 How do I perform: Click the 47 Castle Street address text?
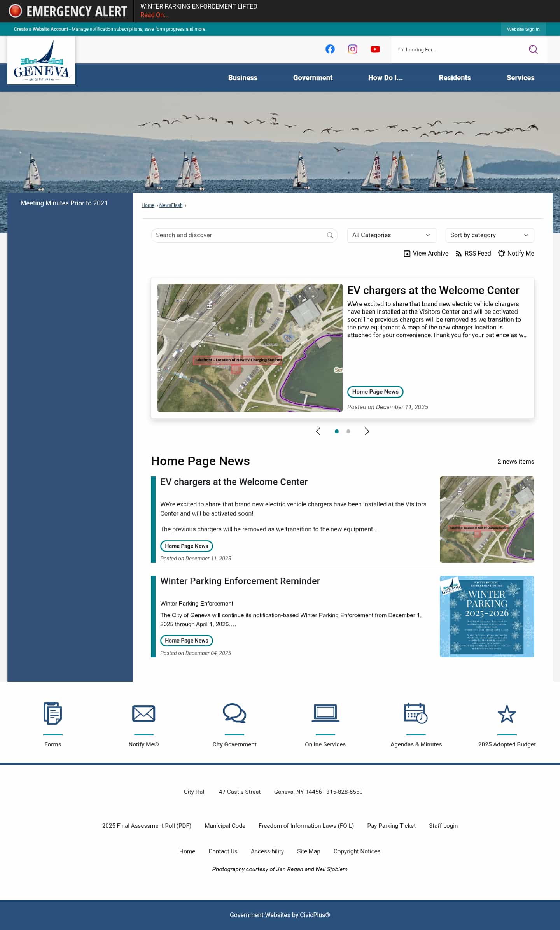(240, 792)
